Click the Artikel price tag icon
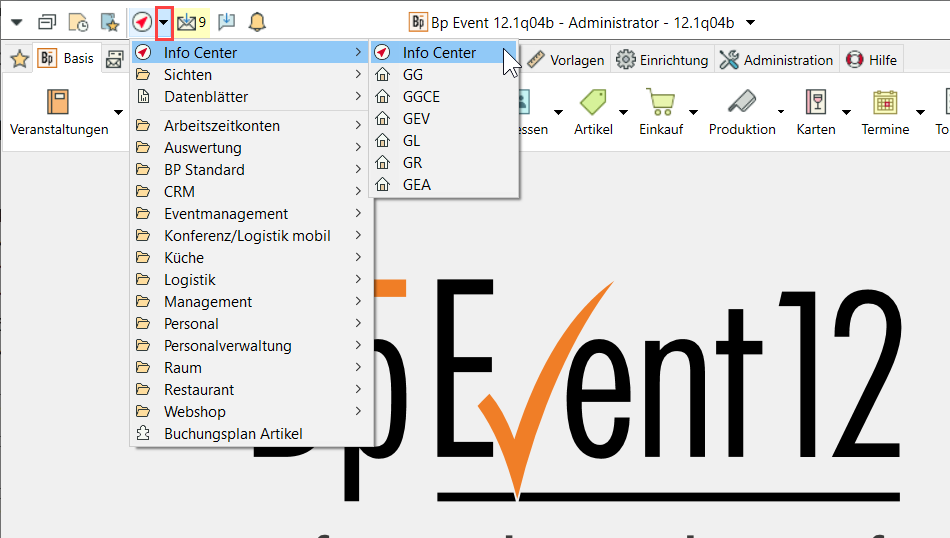 tap(593, 103)
